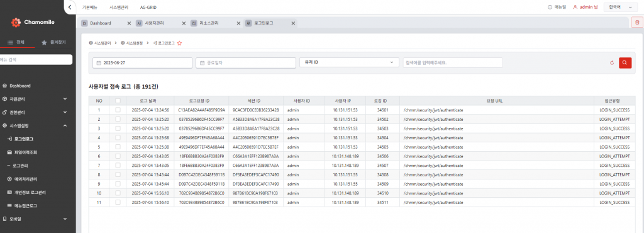Open the 한국어 language dropdown
This screenshot has height=233, width=644.
pyautogui.click(x=620, y=7)
